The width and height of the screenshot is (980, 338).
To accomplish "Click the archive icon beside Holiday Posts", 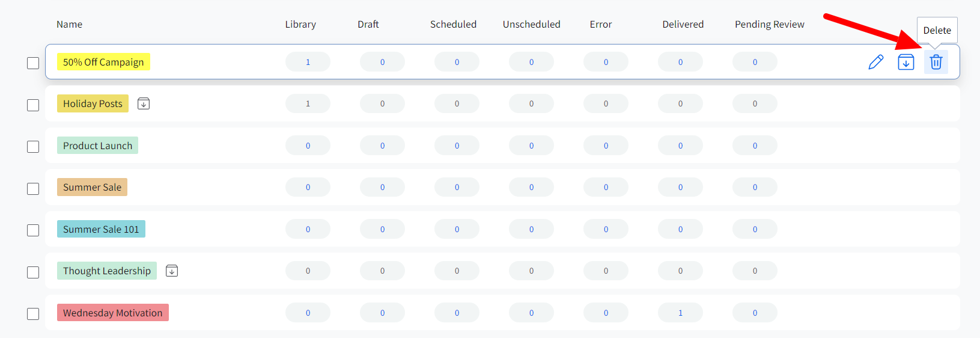I will click(x=144, y=103).
